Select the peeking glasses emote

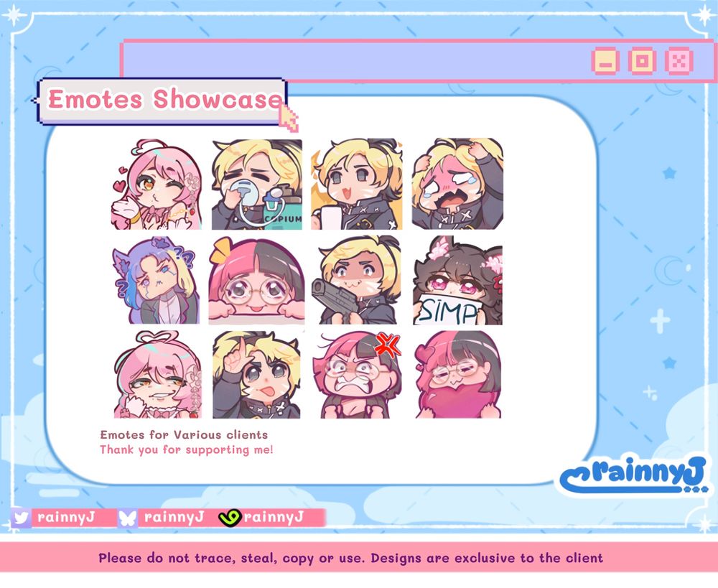(257, 281)
